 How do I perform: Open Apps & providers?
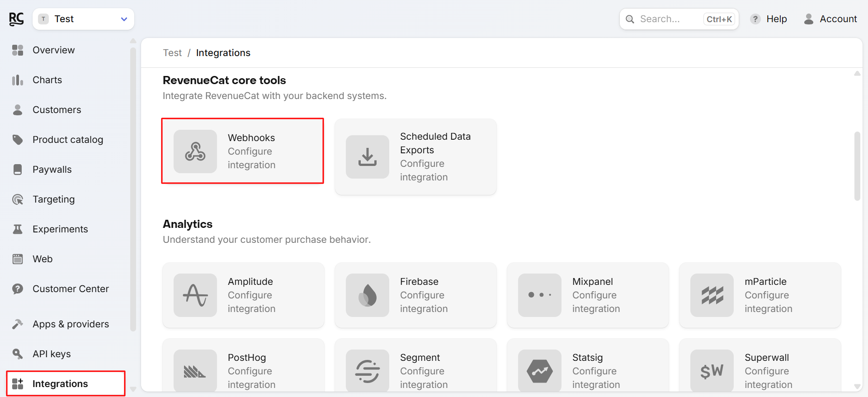coord(71,324)
